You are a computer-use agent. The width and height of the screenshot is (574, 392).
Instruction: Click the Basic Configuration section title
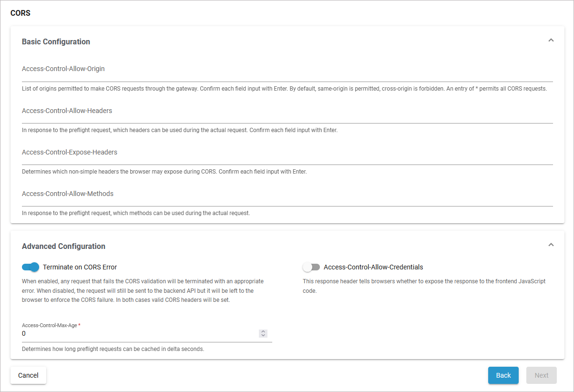pyautogui.click(x=56, y=42)
